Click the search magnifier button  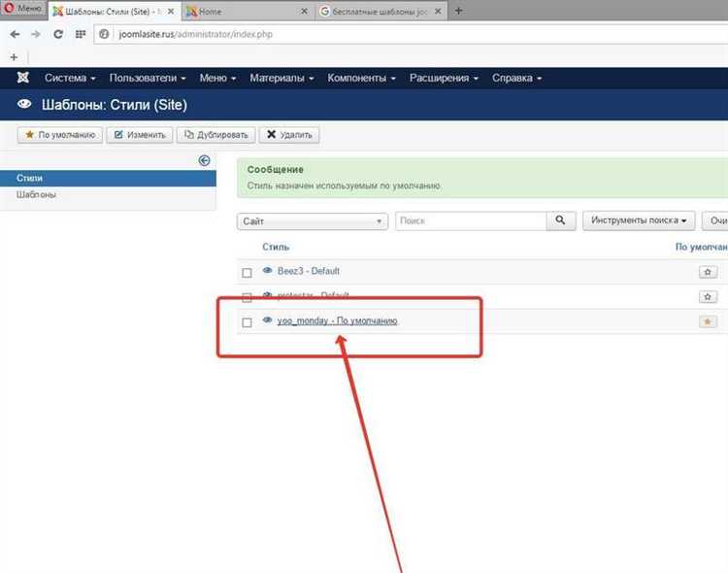point(560,220)
